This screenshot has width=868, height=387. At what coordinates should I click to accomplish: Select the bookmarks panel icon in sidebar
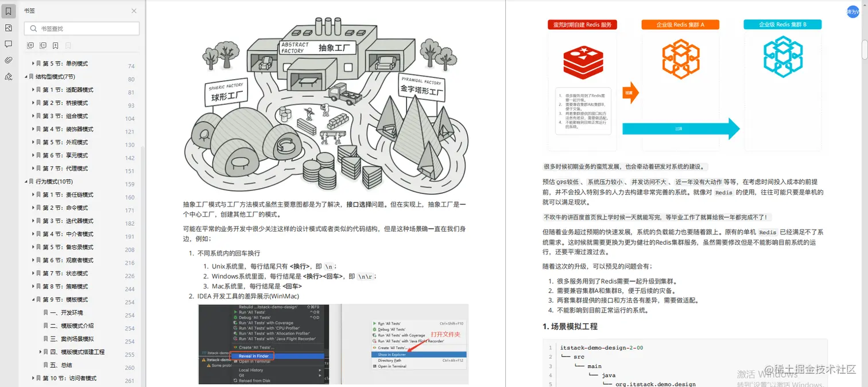coord(7,10)
